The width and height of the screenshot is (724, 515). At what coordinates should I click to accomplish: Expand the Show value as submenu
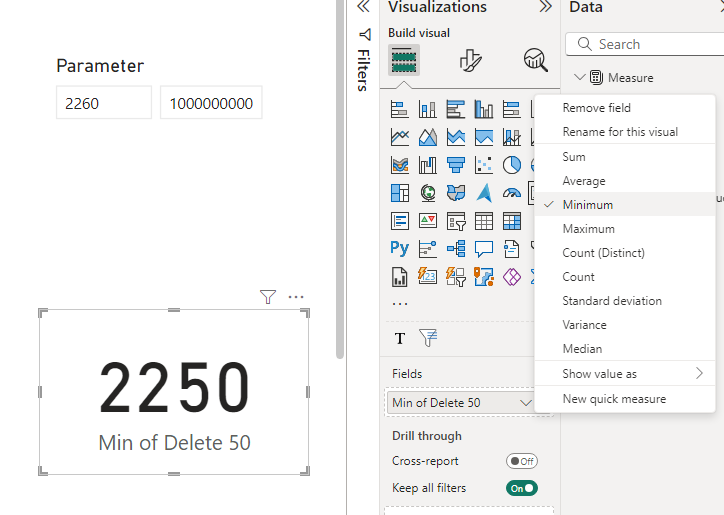click(625, 374)
